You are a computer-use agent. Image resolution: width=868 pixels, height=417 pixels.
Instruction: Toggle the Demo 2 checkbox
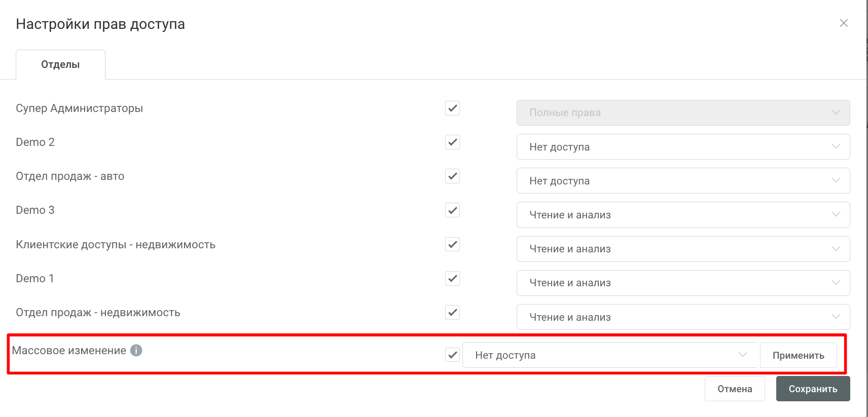point(452,142)
